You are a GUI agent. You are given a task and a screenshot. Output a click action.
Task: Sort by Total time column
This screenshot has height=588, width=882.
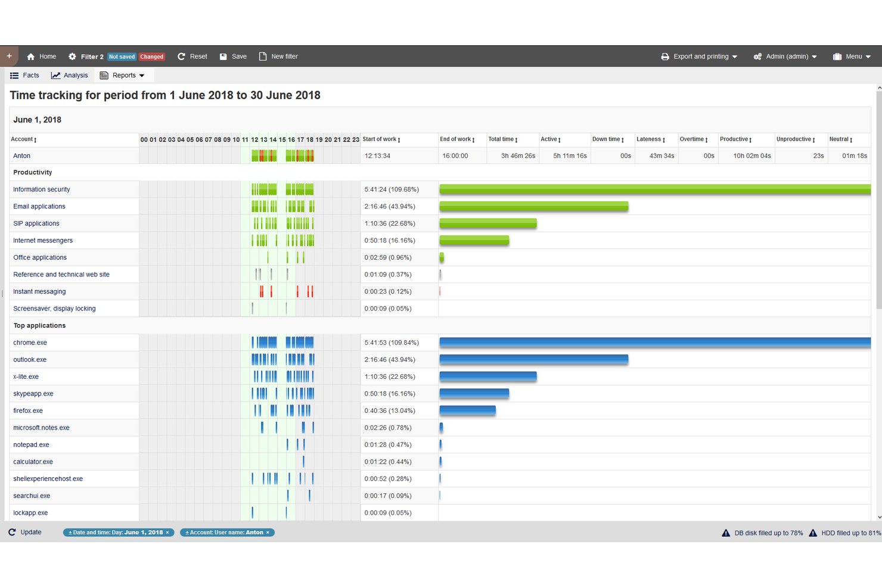(503, 139)
